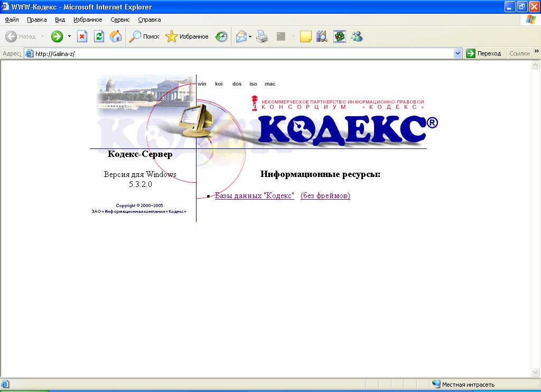
Task: Select the koi encoding link
Action: (x=219, y=84)
